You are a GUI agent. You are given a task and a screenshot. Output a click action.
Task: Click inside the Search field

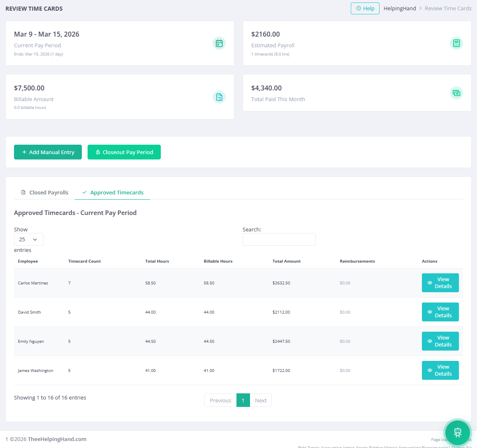(279, 239)
